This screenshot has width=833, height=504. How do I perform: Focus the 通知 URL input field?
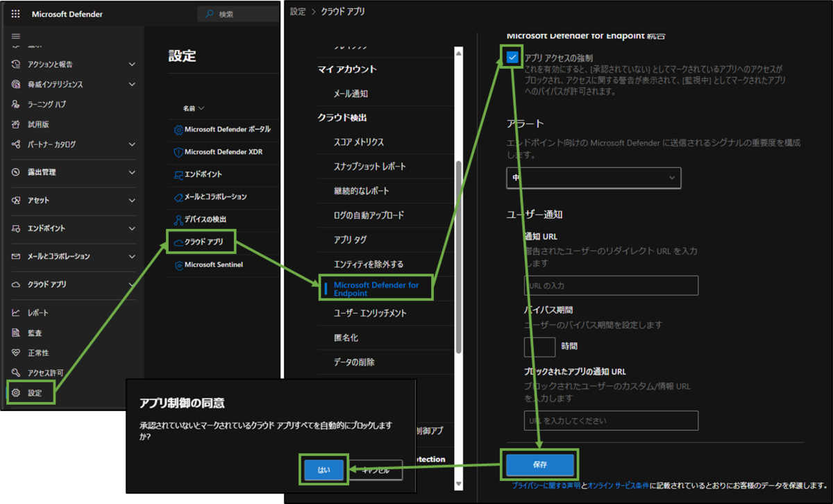pos(611,285)
